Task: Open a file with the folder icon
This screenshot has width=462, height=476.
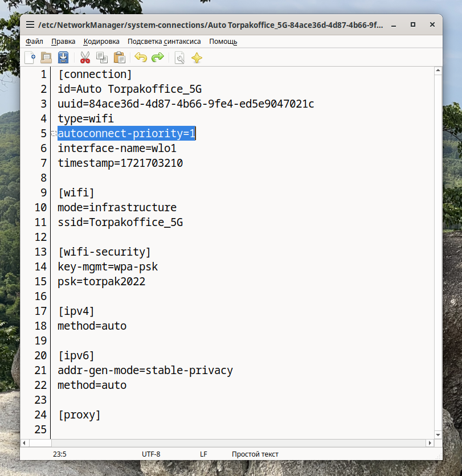Action: [x=46, y=58]
